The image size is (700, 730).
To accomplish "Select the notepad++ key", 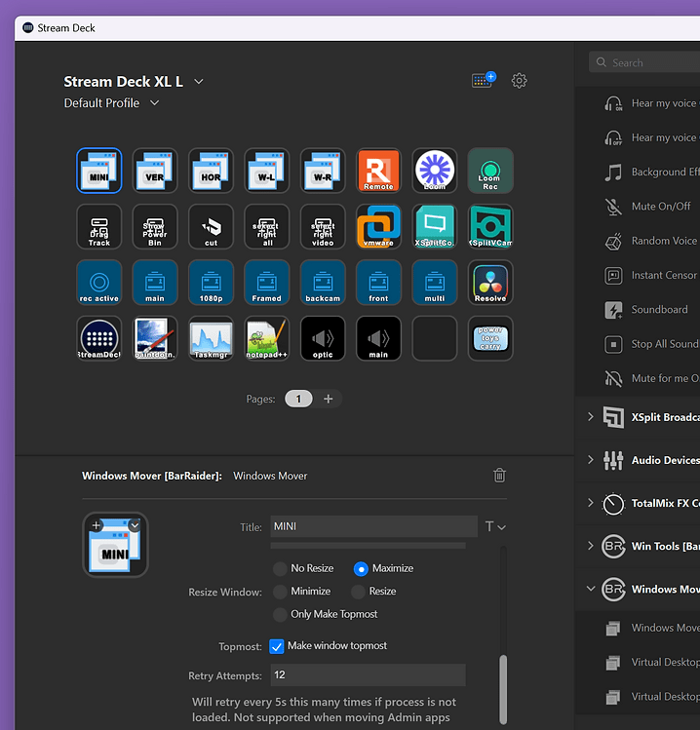I will [x=267, y=338].
